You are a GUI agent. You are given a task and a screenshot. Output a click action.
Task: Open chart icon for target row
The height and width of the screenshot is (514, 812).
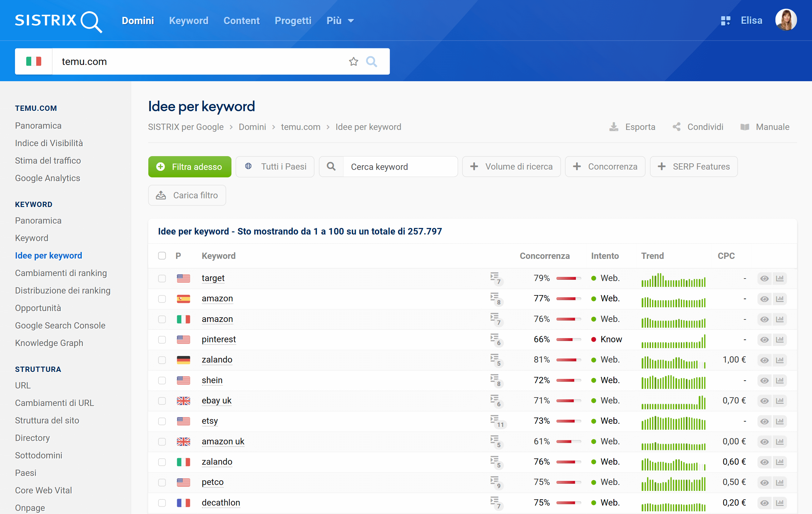click(780, 279)
